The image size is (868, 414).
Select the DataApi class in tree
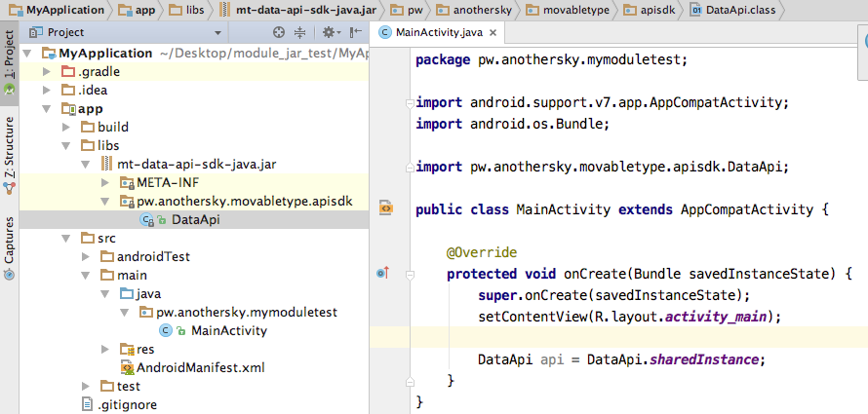pos(195,219)
